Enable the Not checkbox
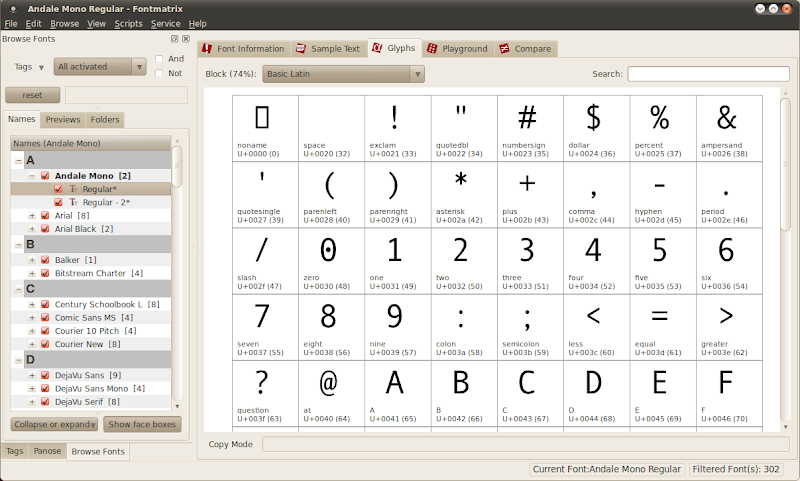 [x=160, y=73]
